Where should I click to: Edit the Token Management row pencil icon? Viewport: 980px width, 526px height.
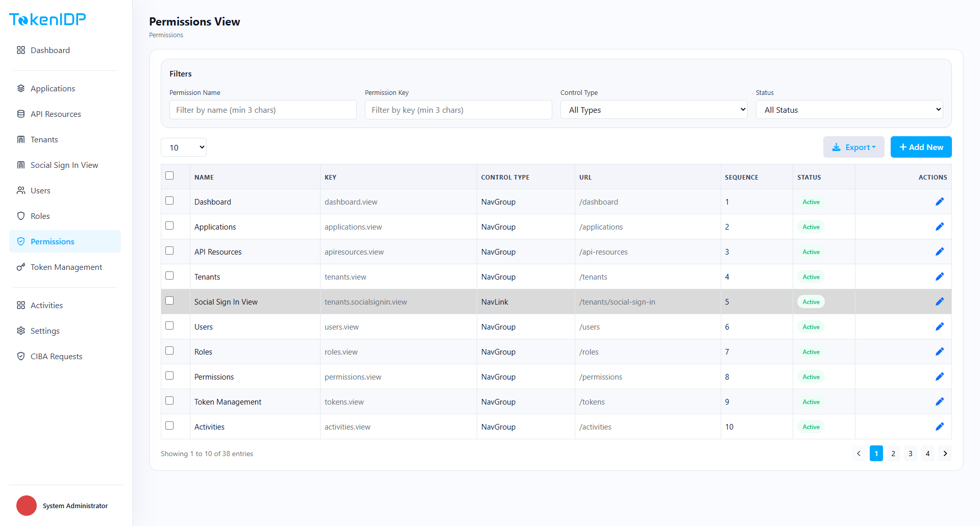[x=940, y=402]
